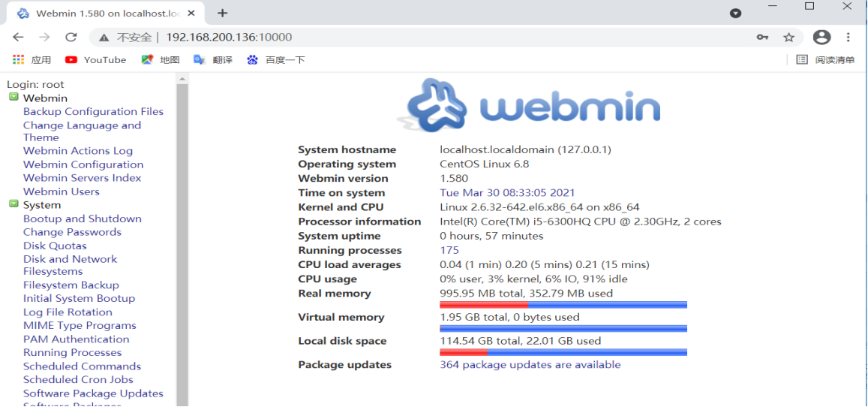Open Webmin Servers Index
Viewport: 868px width, 407px height.
[82, 178]
